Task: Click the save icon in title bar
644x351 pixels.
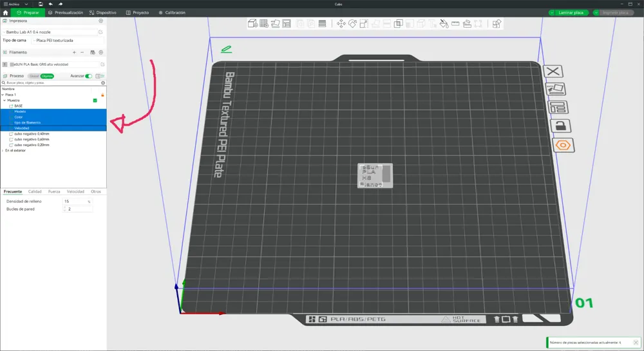Action: 41,4
